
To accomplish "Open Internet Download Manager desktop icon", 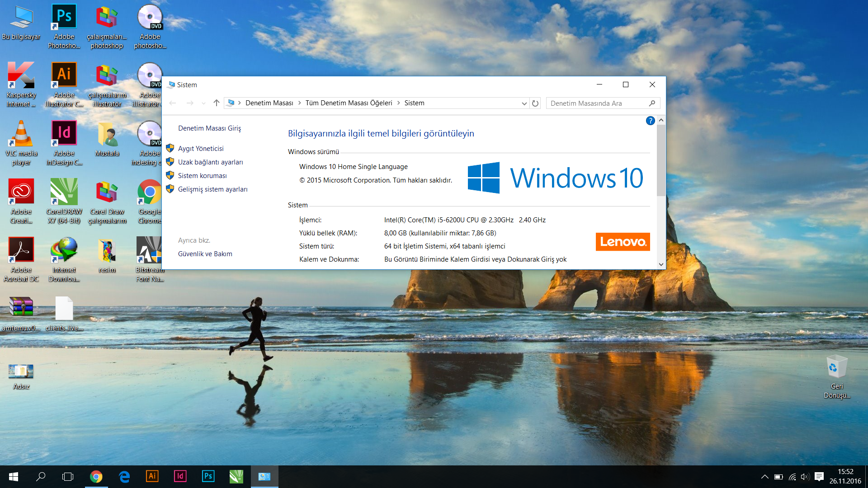I will click(x=64, y=259).
